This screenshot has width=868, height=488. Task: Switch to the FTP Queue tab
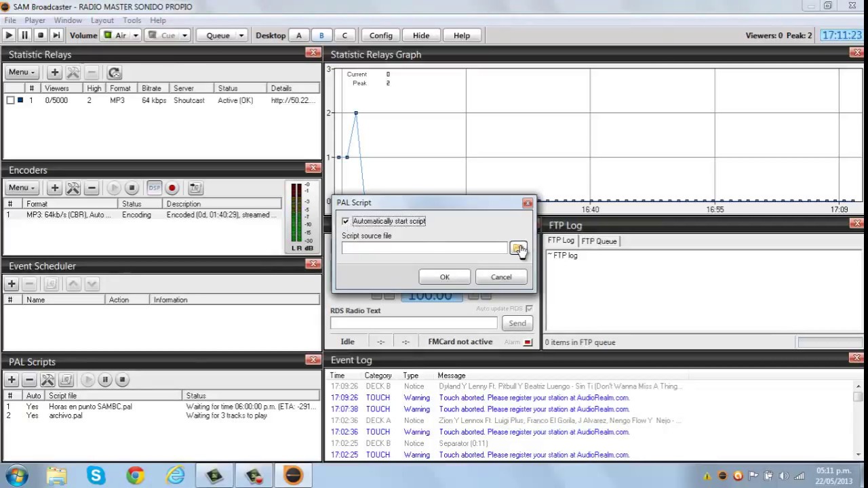pyautogui.click(x=599, y=241)
